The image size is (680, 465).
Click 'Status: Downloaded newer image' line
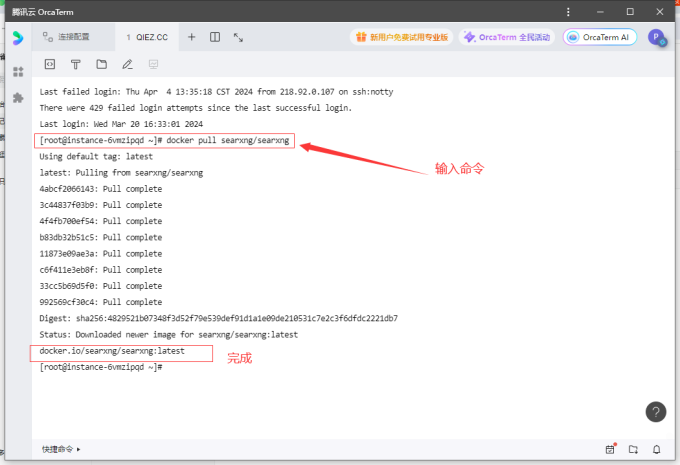coord(169,335)
